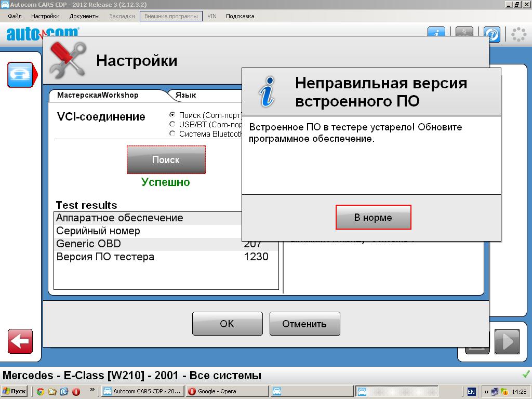Click the red Opera icon in quick launch
532x399 pixels.
(x=76, y=392)
